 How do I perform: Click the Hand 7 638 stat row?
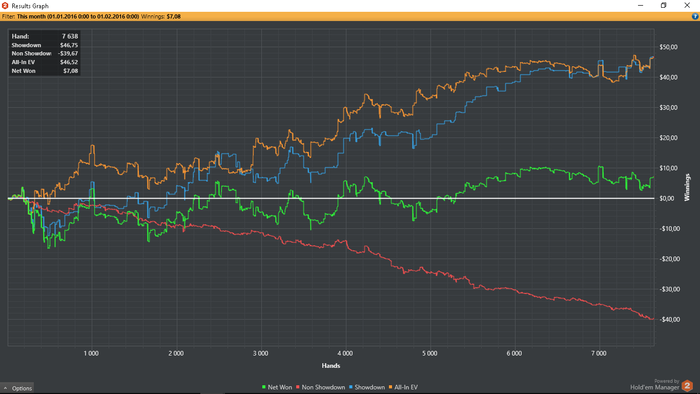[45, 36]
